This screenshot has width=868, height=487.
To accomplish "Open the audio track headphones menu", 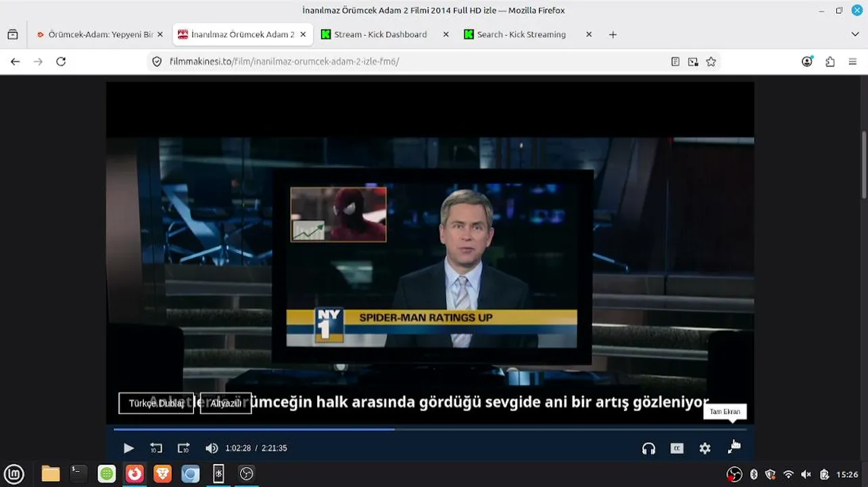I will tap(648, 448).
